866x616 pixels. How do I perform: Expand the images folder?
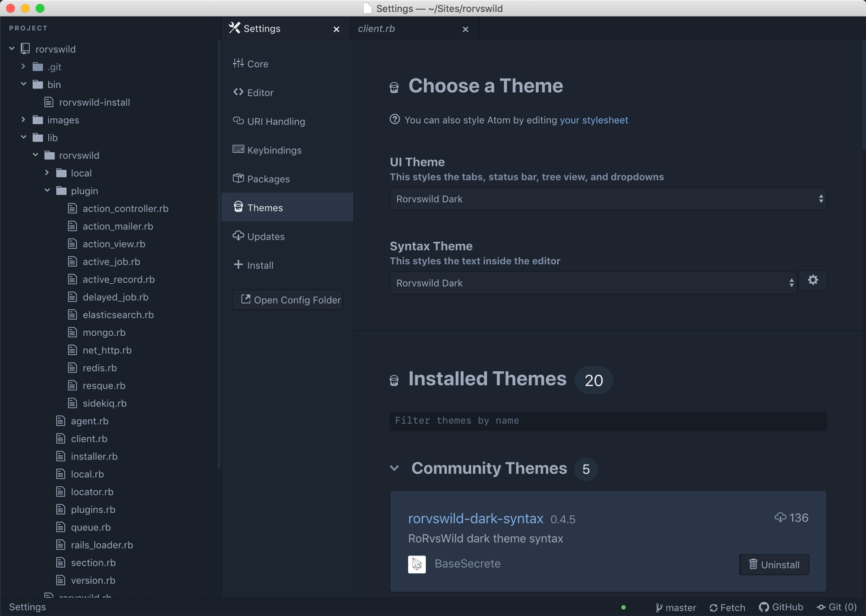(24, 120)
